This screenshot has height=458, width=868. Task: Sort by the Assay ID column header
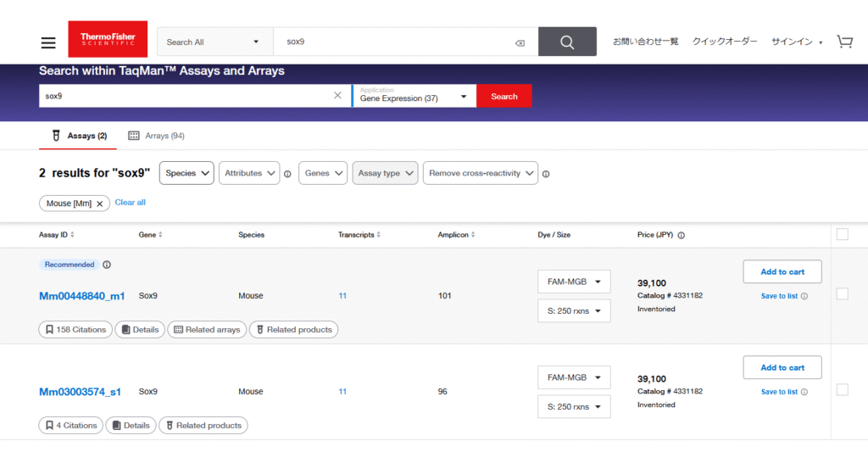(56, 235)
